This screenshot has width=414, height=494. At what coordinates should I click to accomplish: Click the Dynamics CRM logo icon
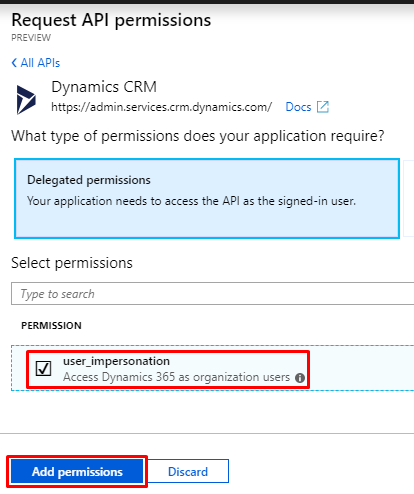pos(26,100)
